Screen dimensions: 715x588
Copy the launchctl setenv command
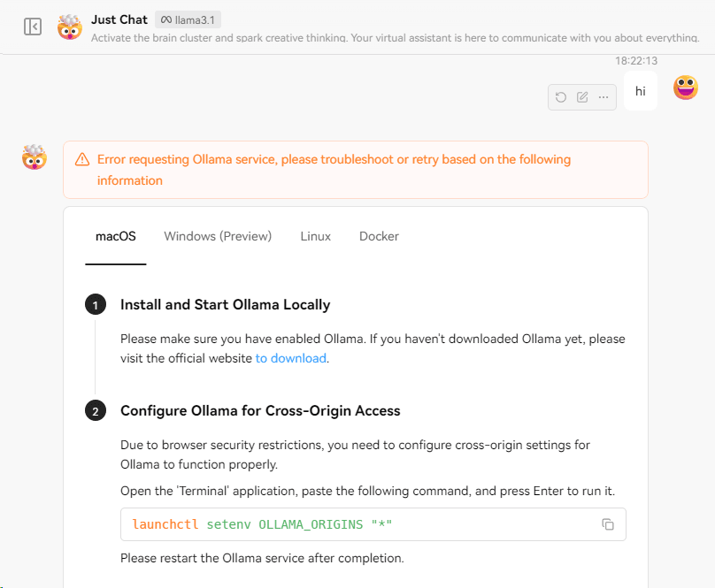click(608, 524)
